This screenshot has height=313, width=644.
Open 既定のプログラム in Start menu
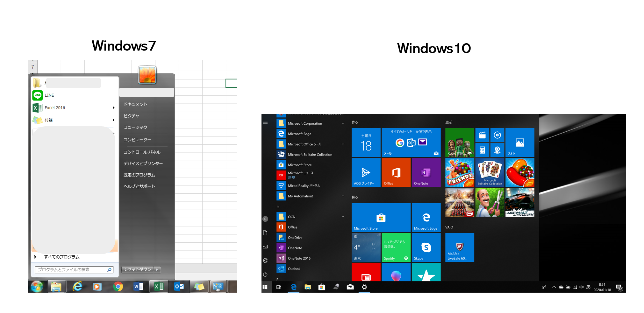point(139,175)
